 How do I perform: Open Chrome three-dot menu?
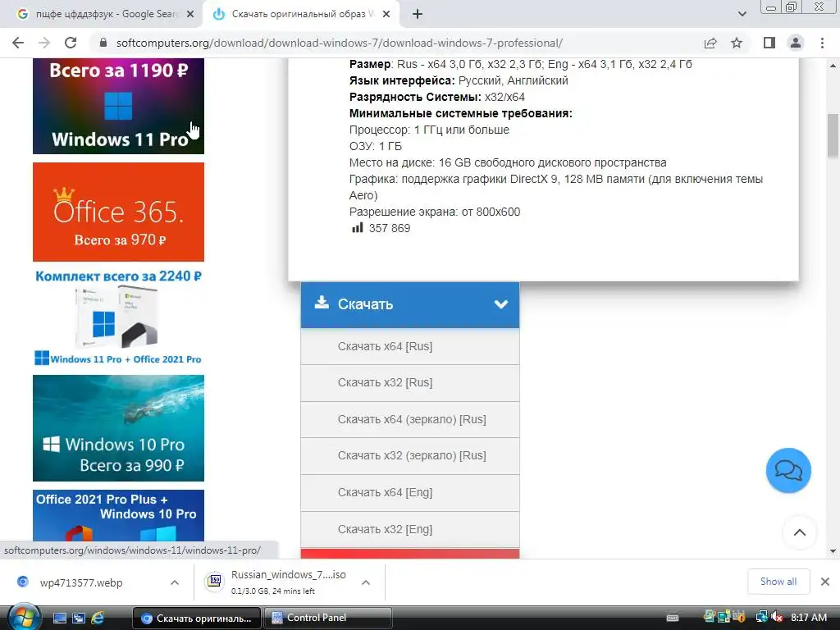click(822, 43)
